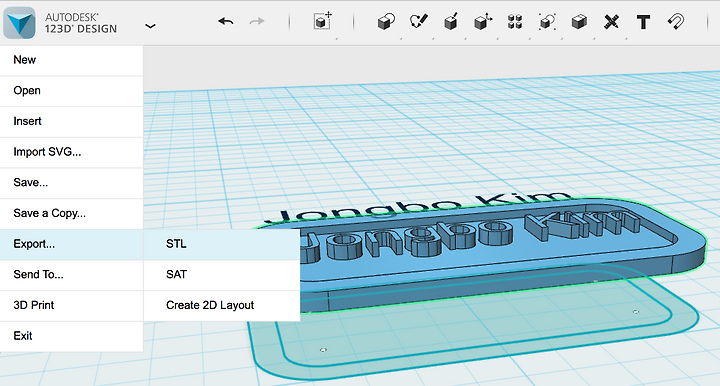The width and height of the screenshot is (720, 386).
Task: Open the Primitives tool menu
Action: [386, 22]
